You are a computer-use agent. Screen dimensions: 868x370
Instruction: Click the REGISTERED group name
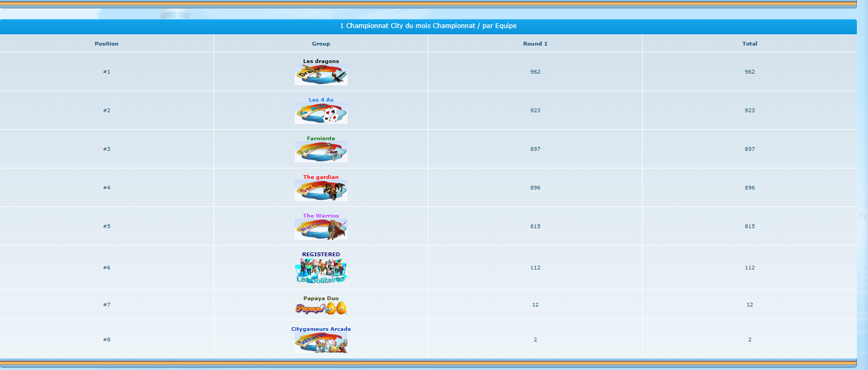[x=321, y=255]
